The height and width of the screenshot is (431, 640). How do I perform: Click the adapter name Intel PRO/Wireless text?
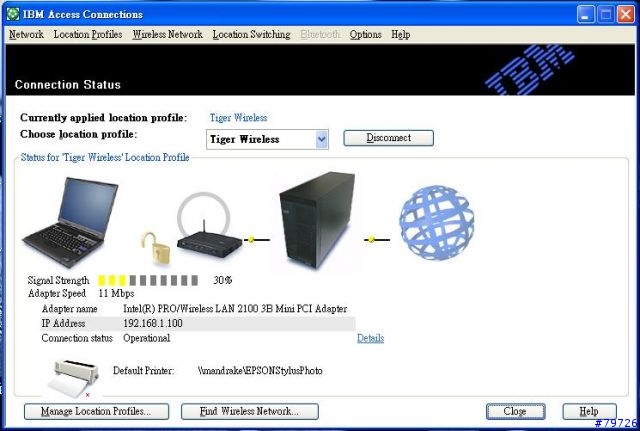(x=235, y=309)
